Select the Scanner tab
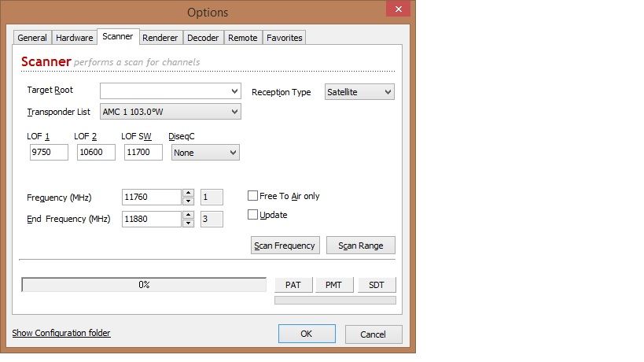Viewport: 644px width, 362px height. pyautogui.click(x=118, y=36)
